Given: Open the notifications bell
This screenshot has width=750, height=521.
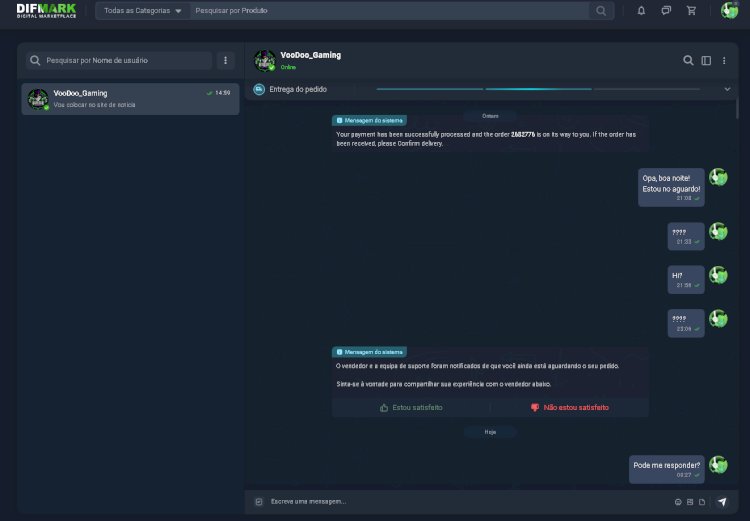Looking at the screenshot, I should 641,11.
